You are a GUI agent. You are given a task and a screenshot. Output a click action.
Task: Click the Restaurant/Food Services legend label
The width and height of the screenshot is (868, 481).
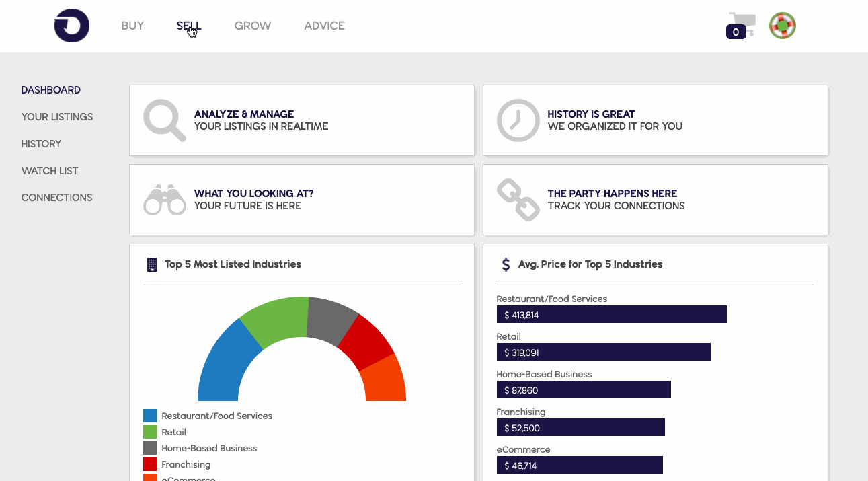[217, 416]
